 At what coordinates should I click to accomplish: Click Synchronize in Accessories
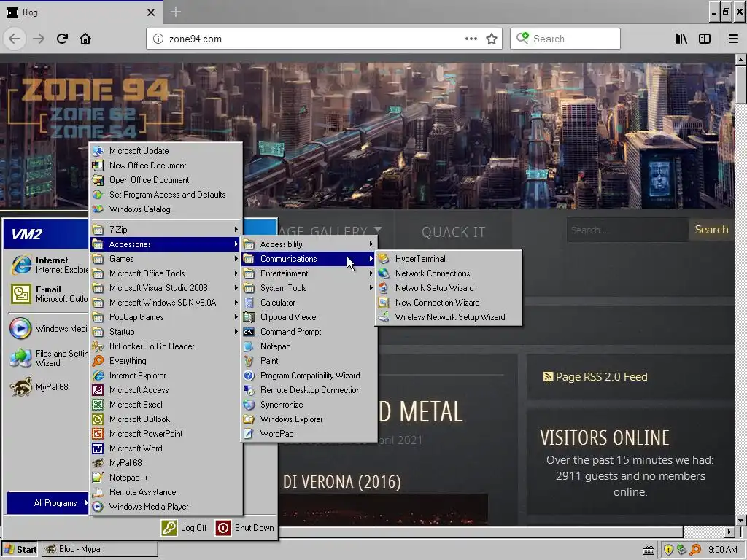point(309,405)
